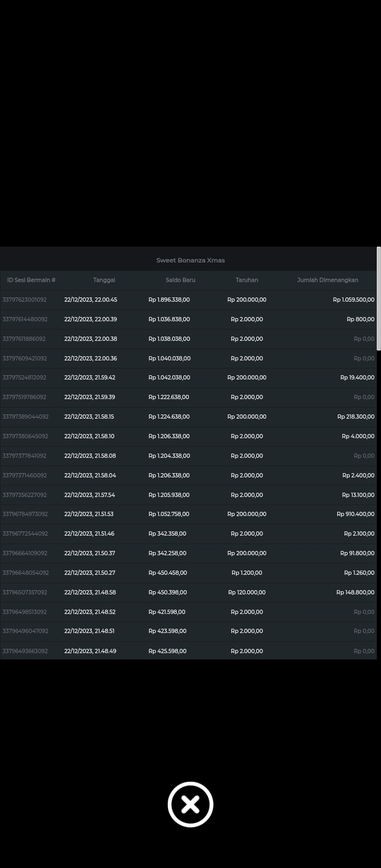
Task: Open session ID 33796496047092
Action: 25,631
